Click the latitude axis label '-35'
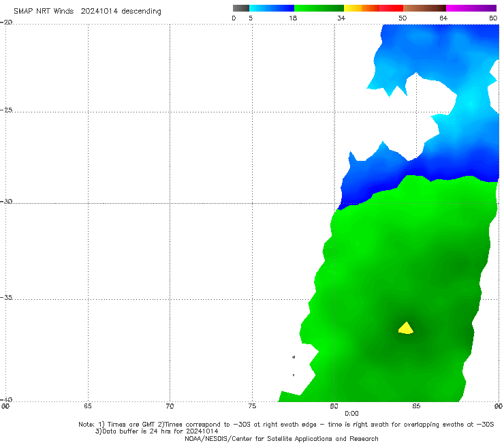504x443 pixels. tap(6, 297)
